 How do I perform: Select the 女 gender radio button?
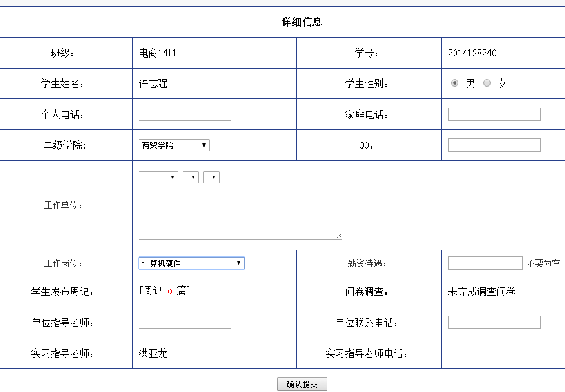487,83
